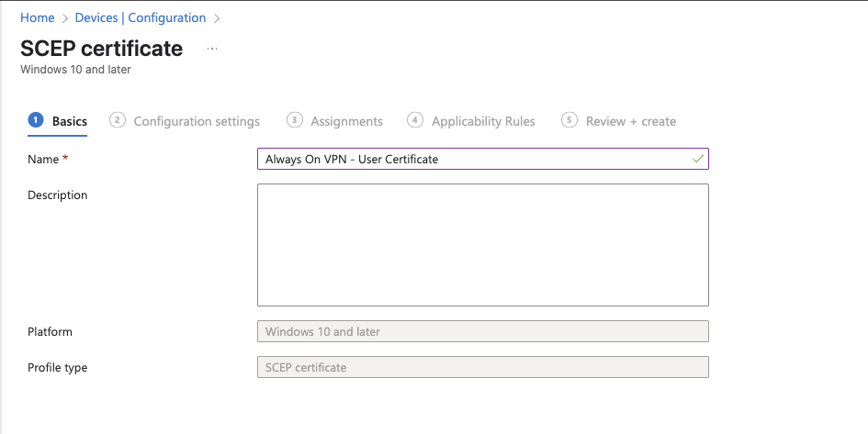Click the chevron after Home breadcrumb

click(65, 18)
